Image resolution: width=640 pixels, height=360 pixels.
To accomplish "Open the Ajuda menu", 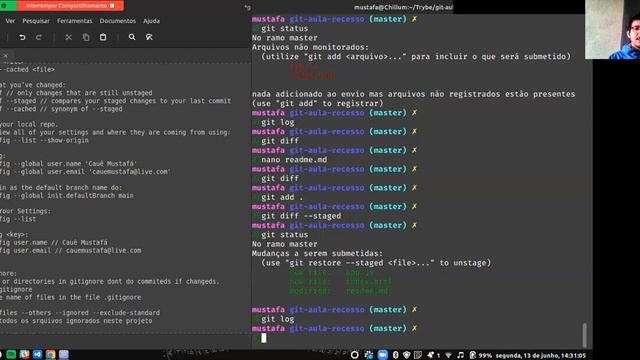I will [151, 21].
